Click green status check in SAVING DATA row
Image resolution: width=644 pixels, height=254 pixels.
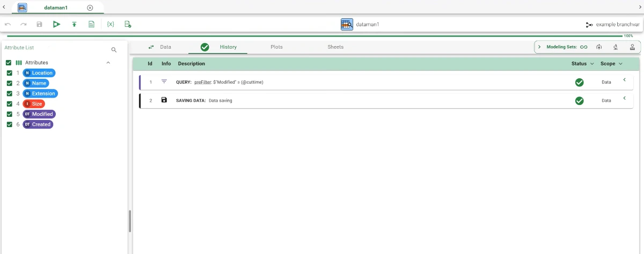[x=580, y=101]
